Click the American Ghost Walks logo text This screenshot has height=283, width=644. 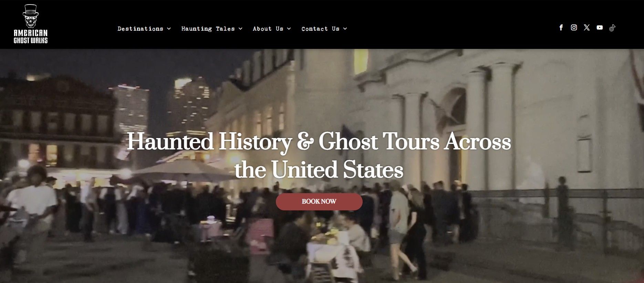(31, 36)
